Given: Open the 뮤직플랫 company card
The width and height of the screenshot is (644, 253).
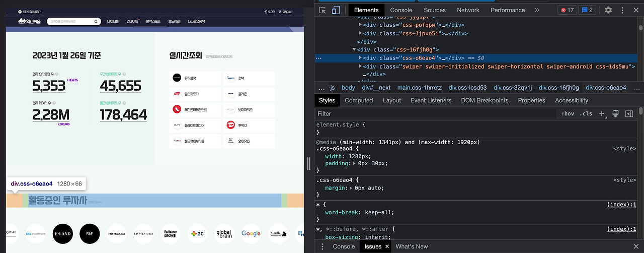Looking at the screenshot, I should click(x=195, y=78).
